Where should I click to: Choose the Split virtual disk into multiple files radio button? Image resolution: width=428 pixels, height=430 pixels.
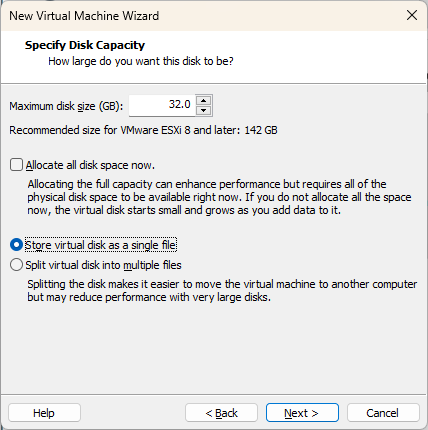tap(16, 265)
